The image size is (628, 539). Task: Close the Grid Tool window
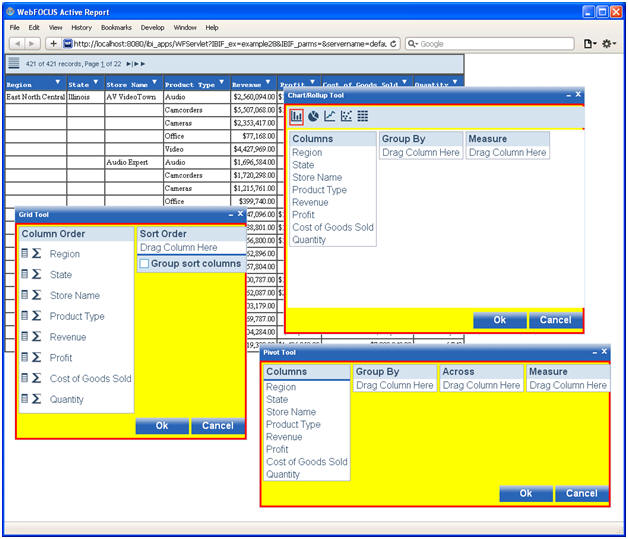click(x=240, y=214)
